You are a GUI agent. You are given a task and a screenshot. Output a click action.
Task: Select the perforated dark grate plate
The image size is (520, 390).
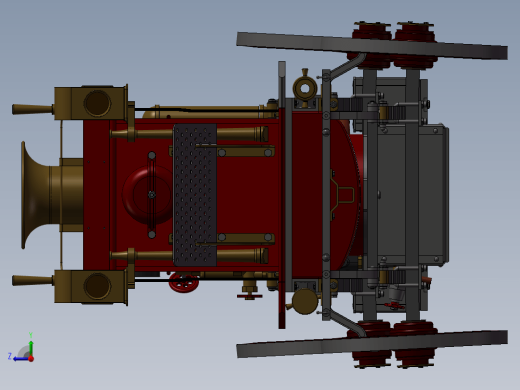(x=195, y=195)
